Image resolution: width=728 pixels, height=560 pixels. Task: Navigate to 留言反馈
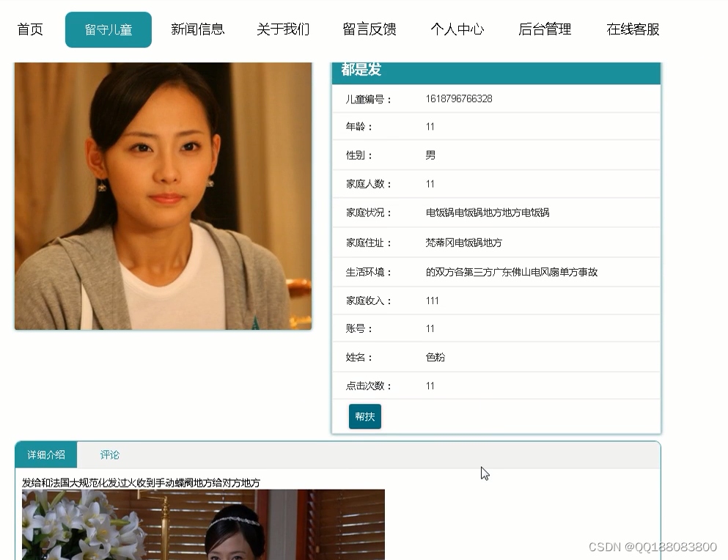369,29
